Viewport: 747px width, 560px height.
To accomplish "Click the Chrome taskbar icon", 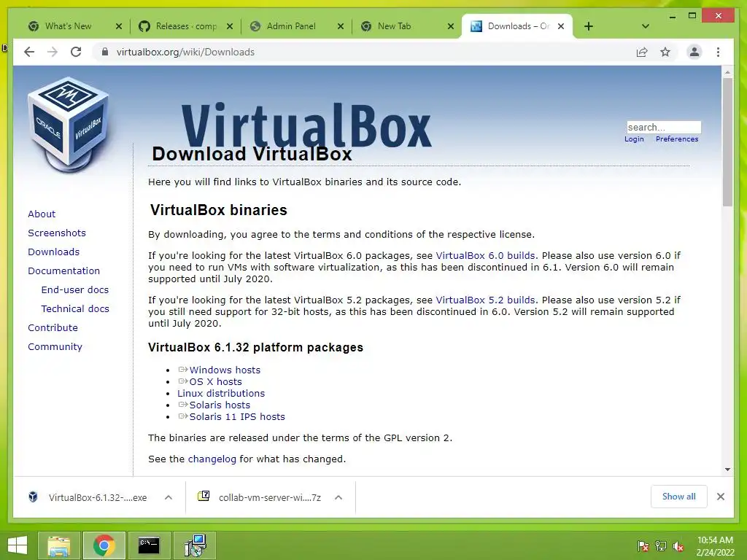I will (104, 545).
